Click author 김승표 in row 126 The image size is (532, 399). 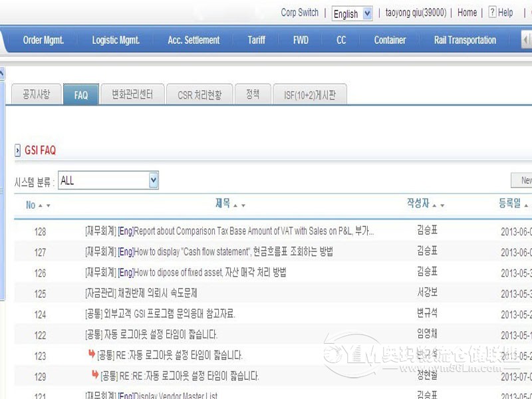click(427, 272)
